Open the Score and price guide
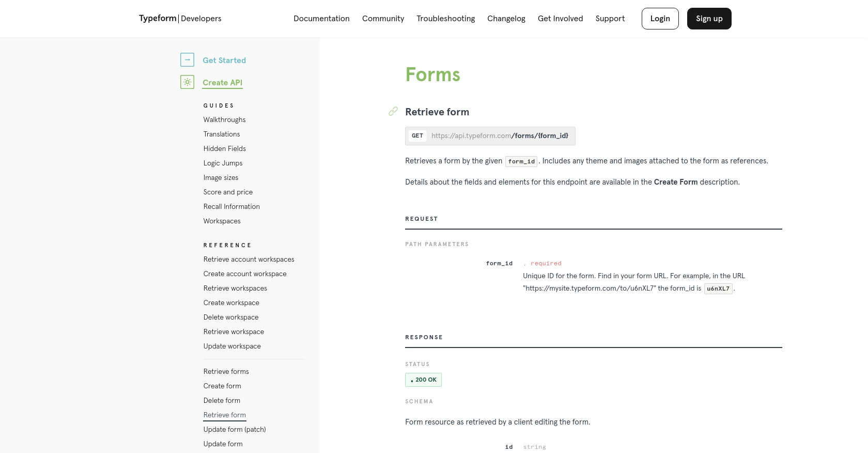868x453 pixels. [228, 192]
